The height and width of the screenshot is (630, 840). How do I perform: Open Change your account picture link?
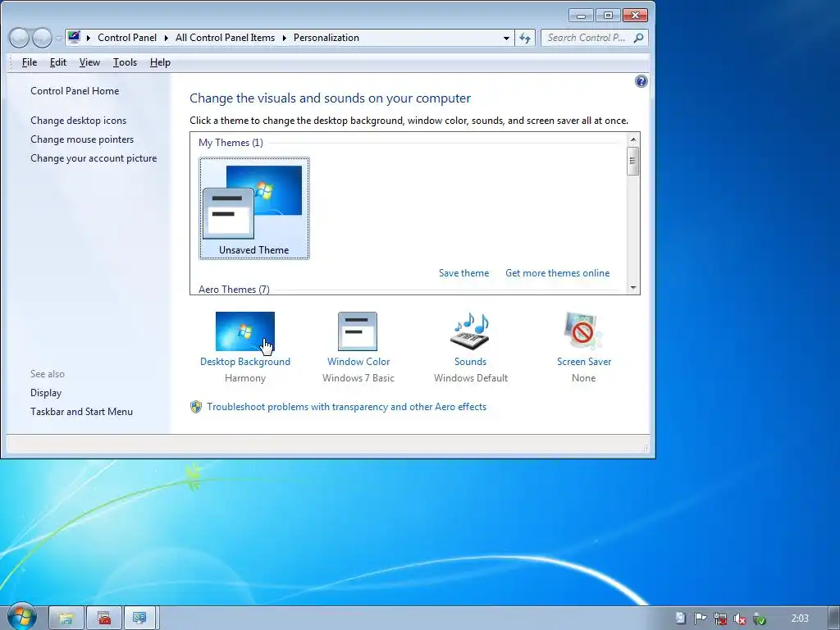coord(94,158)
